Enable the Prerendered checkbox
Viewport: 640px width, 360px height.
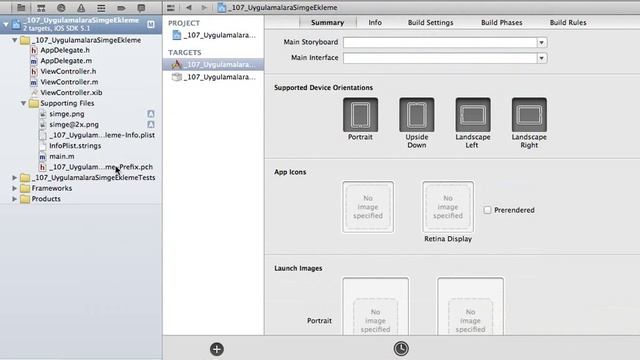[487, 210]
